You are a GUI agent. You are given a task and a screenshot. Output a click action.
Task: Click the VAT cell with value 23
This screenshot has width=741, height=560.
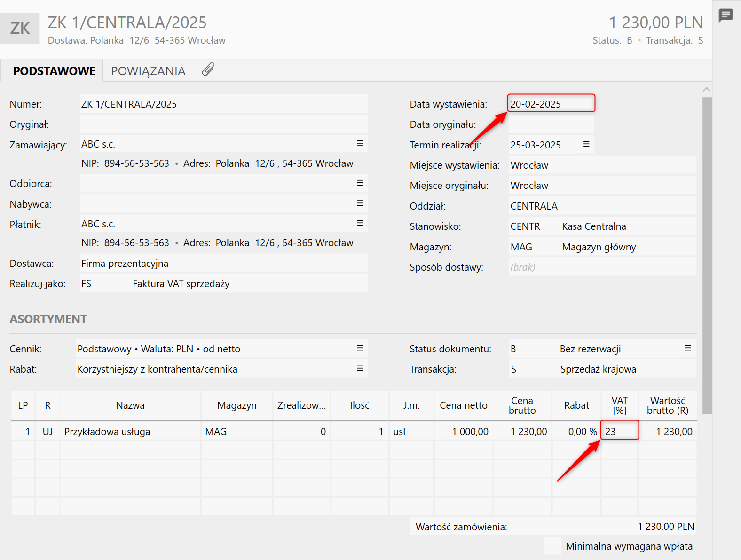pyautogui.click(x=620, y=431)
